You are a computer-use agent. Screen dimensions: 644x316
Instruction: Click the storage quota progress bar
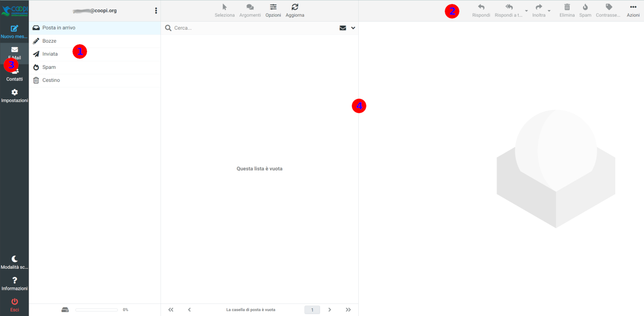click(96, 310)
